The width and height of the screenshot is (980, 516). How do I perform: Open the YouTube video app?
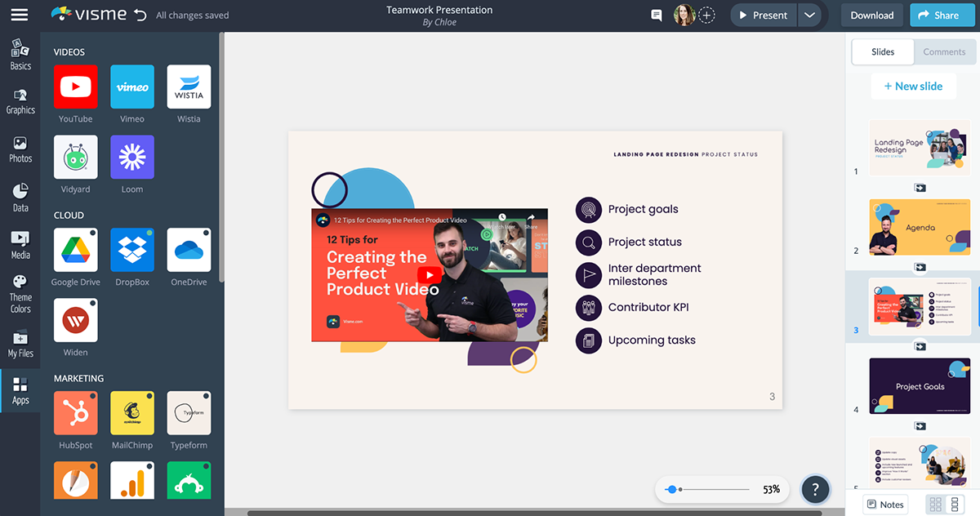pyautogui.click(x=75, y=87)
